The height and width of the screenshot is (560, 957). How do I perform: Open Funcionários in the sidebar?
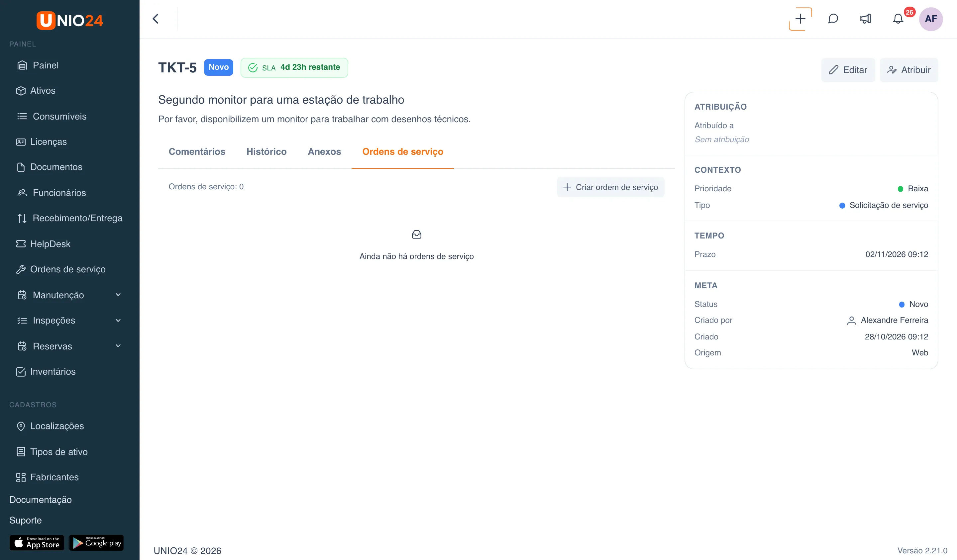tap(69, 193)
